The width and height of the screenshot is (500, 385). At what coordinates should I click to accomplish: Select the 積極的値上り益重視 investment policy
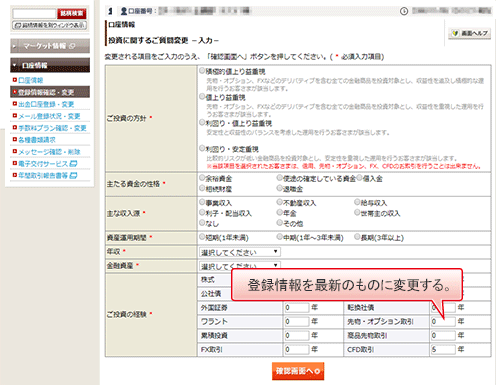point(202,71)
